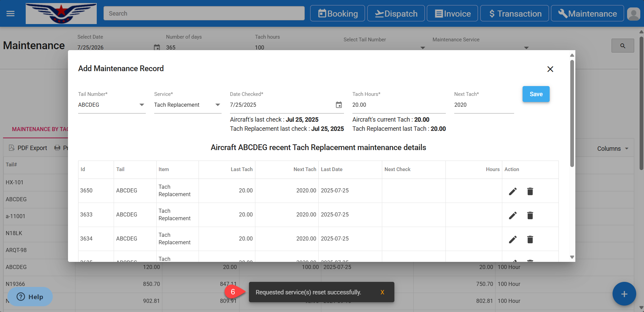The width and height of the screenshot is (644, 312).
Task: Delete maintenance record 3634
Action: [x=530, y=240]
